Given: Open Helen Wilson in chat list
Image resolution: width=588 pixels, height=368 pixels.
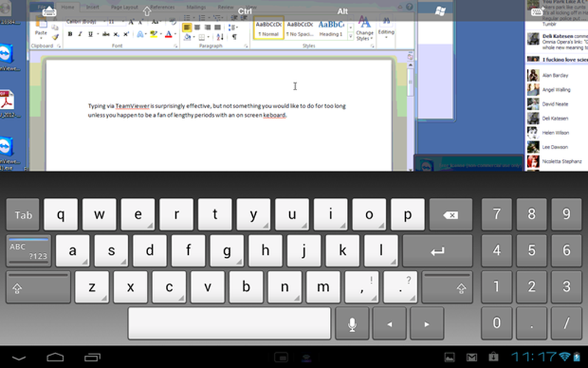Looking at the screenshot, I should [x=556, y=132].
